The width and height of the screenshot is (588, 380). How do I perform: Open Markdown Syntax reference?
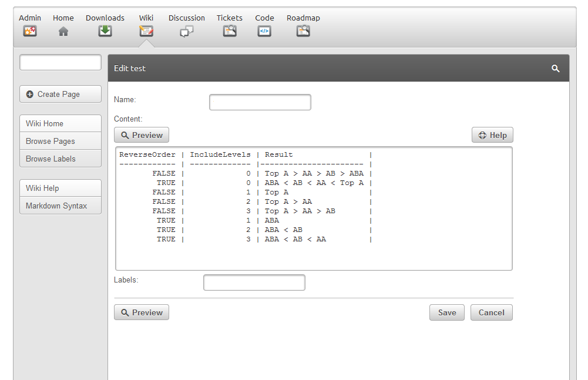[61, 206]
